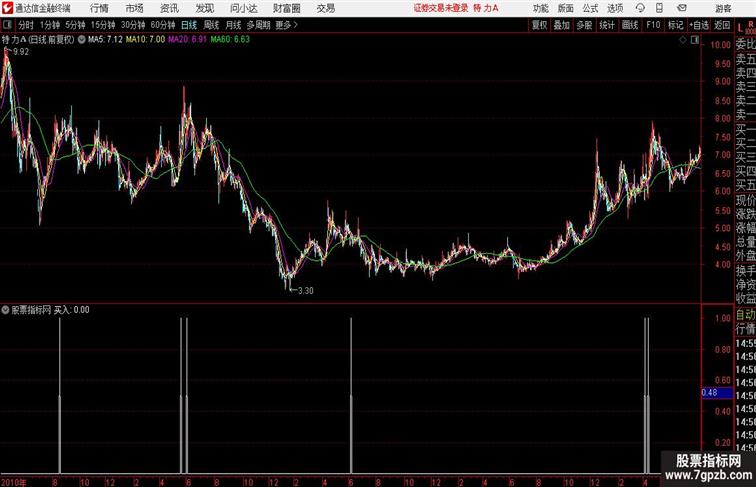Click the 多股 toolbar button
The image size is (756, 487).
584,25
